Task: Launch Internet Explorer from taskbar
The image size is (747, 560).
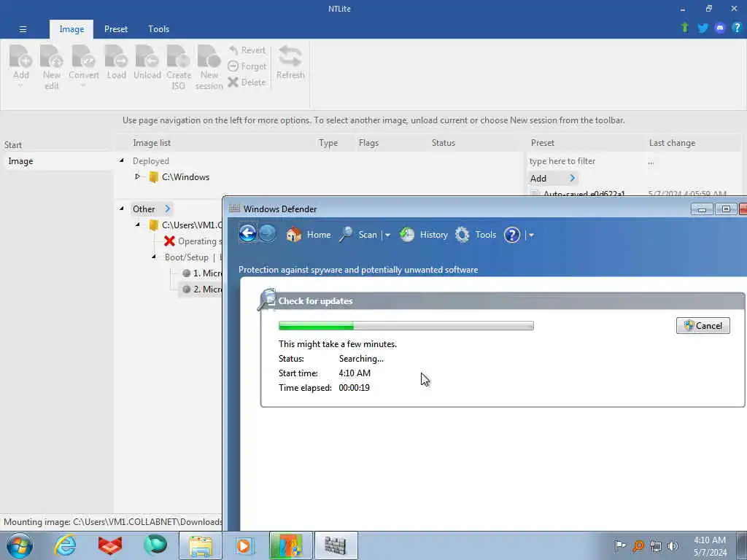Action: [65, 545]
